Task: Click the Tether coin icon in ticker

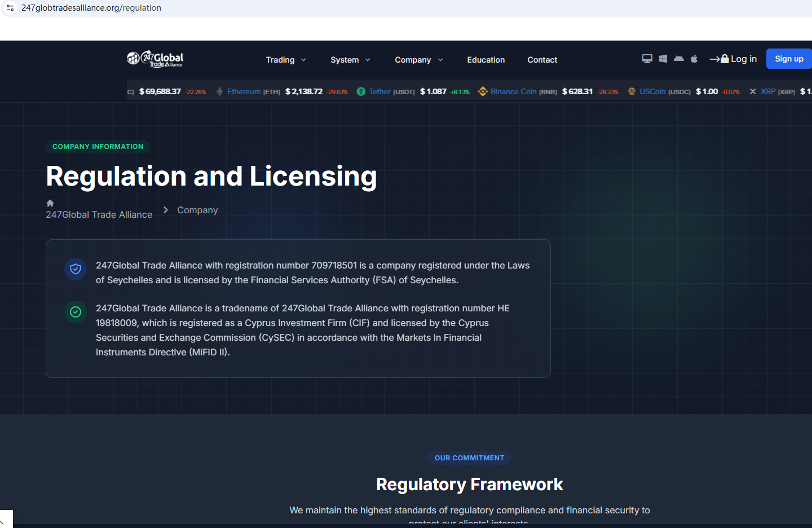Action: pyautogui.click(x=361, y=91)
